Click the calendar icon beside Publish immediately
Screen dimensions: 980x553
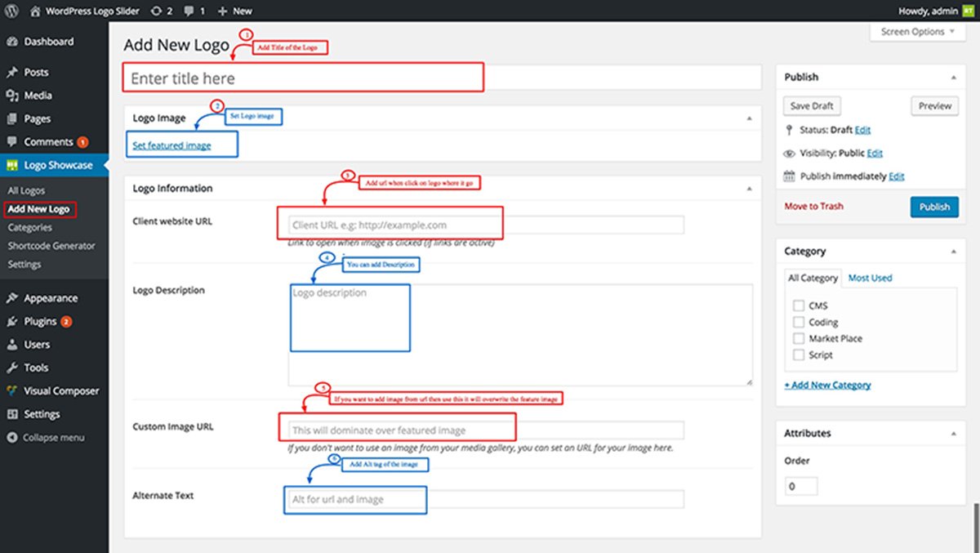789,176
